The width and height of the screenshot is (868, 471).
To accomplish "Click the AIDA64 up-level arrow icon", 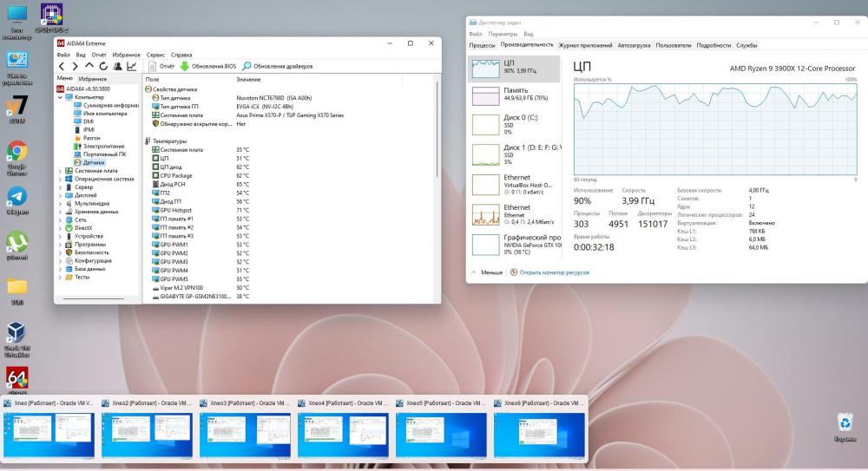I will coord(89,66).
